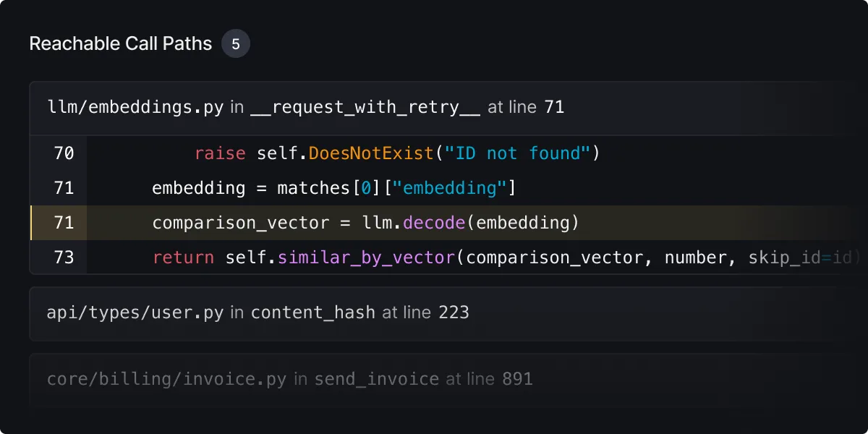Select the highlighted llm.decode line
Viewport: 868px width, 434px height.
tap(365, 222)
